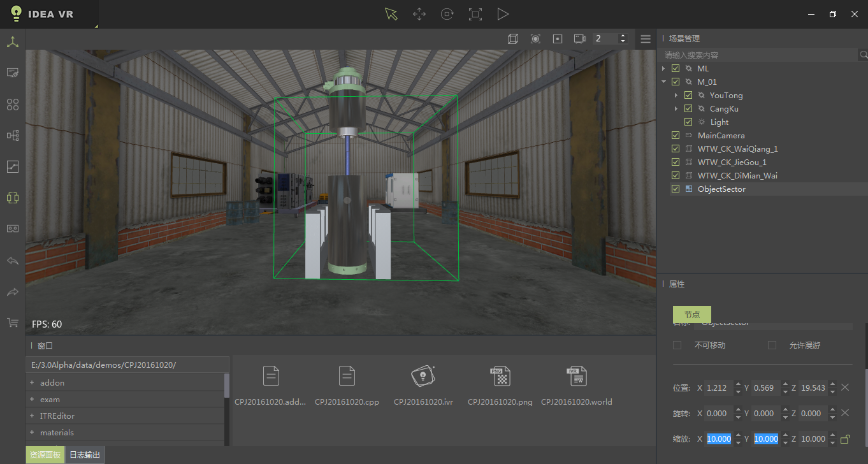Select the arrow selection tool in the top toolbar
Image resolution: width=868 pixels, height=464 pixels.
point(391,13)
